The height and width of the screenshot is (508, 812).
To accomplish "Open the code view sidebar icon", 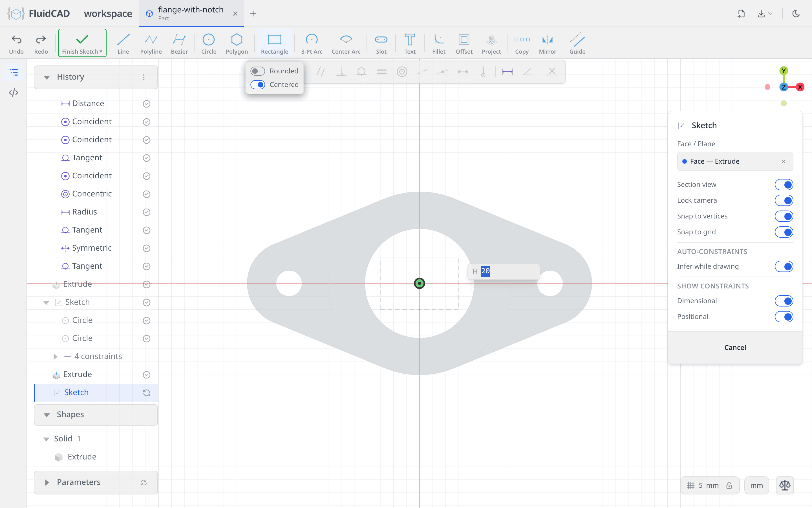I will tap(14, 92).
